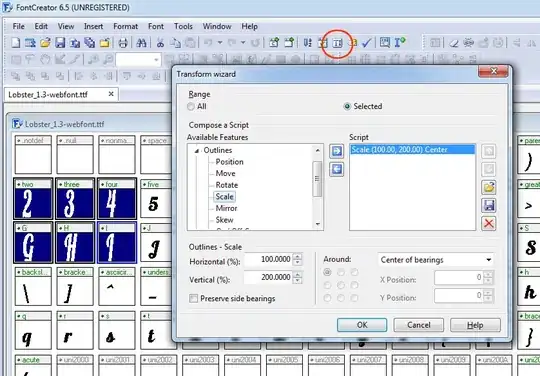Screen dimensions: 540x376
Task: Open the Transform wizard toolbar icon
Action: pyautogui.click(x=338, y=43)
